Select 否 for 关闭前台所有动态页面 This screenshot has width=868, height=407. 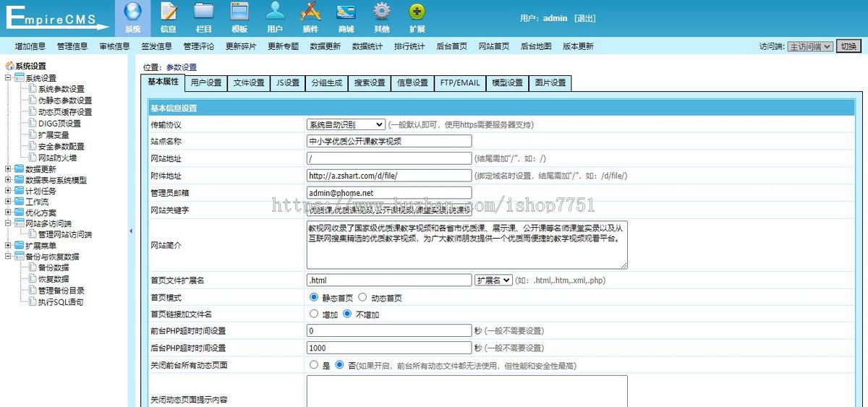(x=339, y=365)
